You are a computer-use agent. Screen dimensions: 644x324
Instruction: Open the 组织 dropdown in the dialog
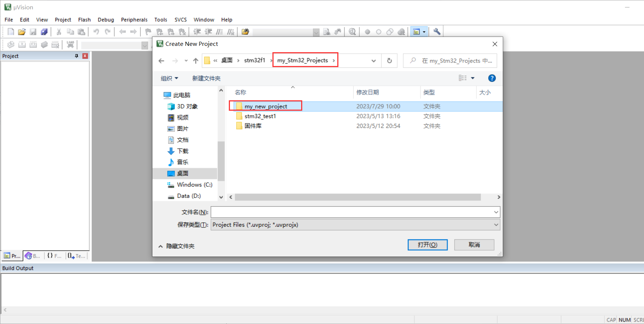click(x=170, y=78)
